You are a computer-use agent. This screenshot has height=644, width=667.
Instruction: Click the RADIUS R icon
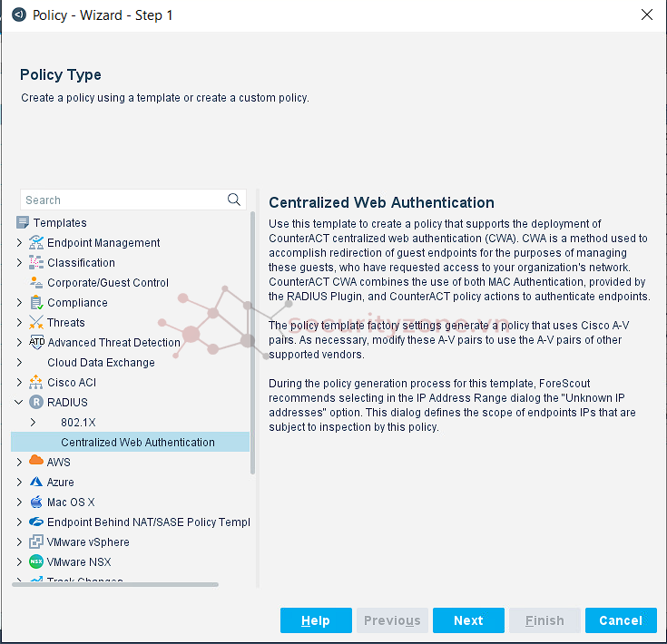click(x=36, y=402)
